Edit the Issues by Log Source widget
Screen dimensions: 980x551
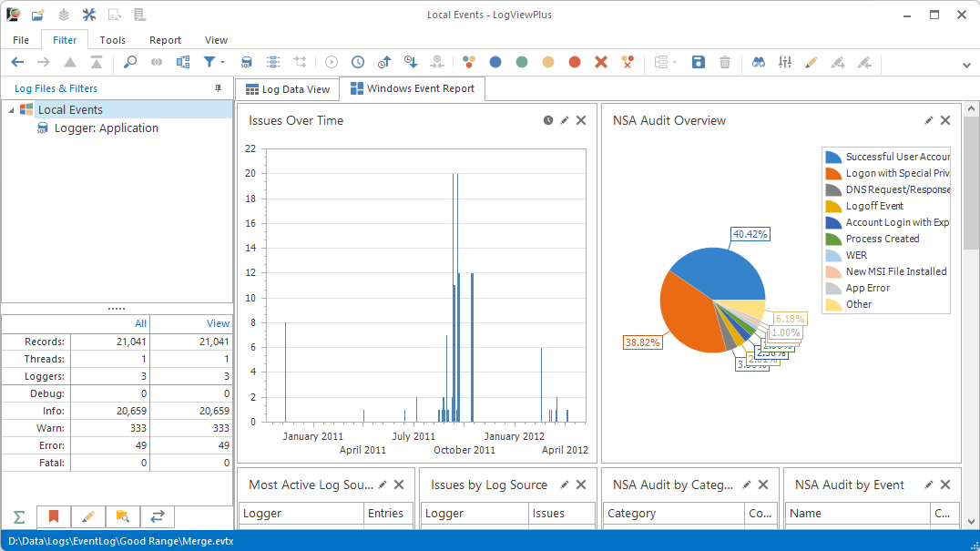tap(565, 485)
